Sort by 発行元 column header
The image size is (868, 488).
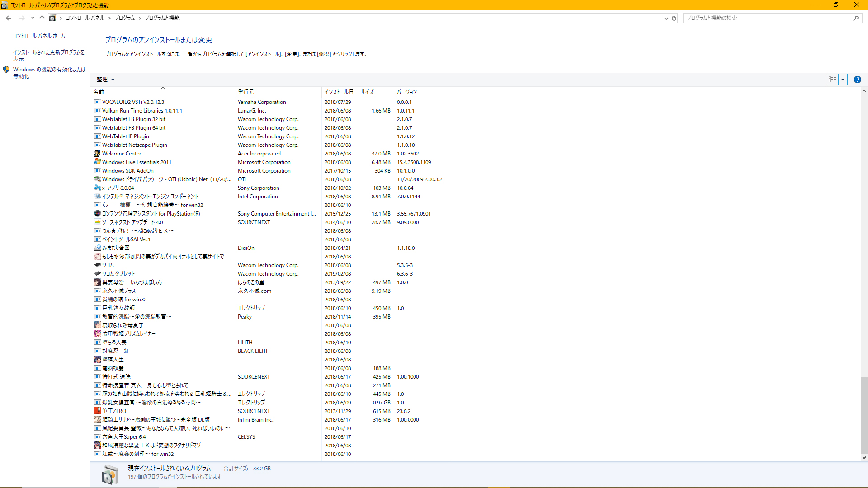tap(246, 92)
